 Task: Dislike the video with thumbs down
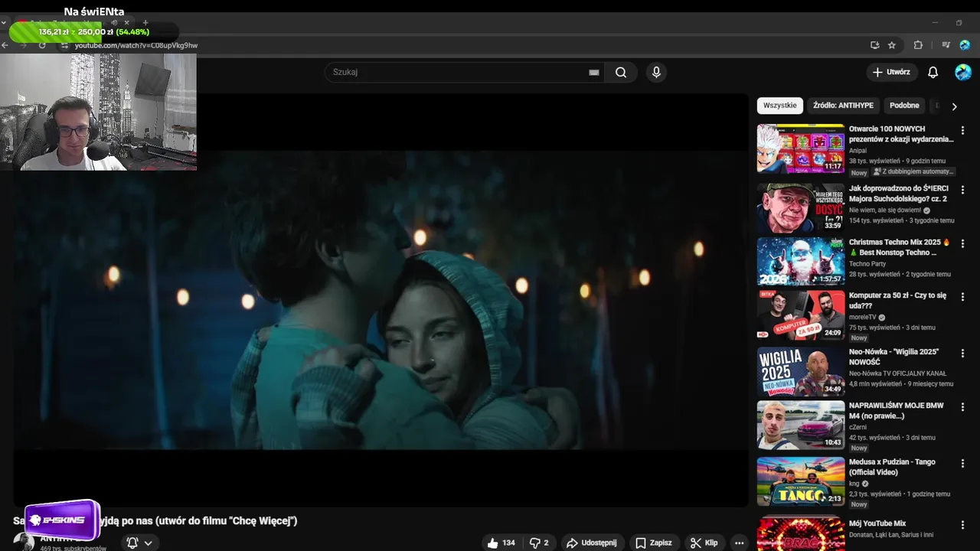(539, 543)
